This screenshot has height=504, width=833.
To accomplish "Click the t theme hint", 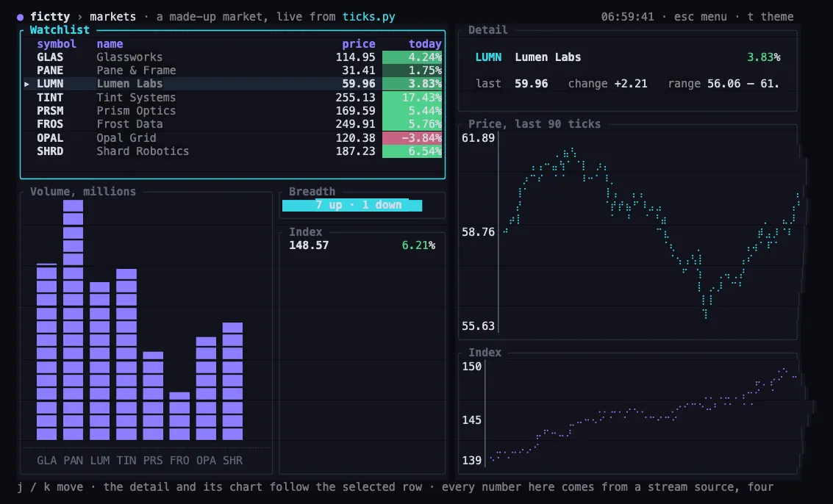I will coord(771,16).
